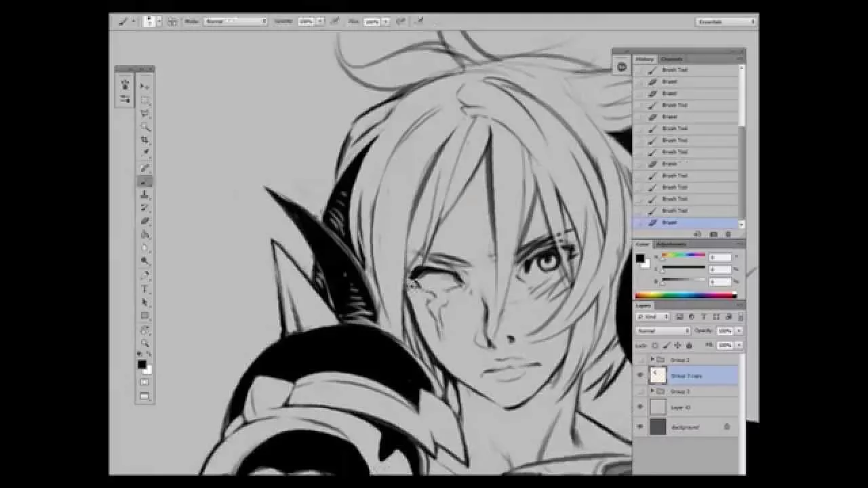
Task: Expand the Group 3 folder
Action: click(652, 391)
